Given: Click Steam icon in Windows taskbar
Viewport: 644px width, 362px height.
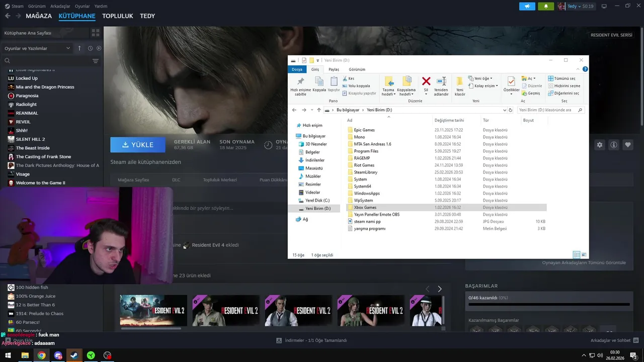Looking at the screenshot, I should pyautogui.click(x=74, y=355).
